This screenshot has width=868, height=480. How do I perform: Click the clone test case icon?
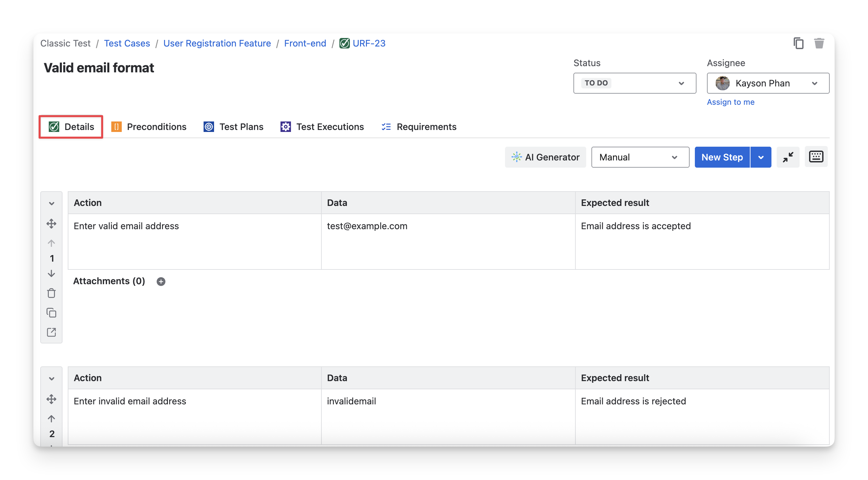(798, 44)
